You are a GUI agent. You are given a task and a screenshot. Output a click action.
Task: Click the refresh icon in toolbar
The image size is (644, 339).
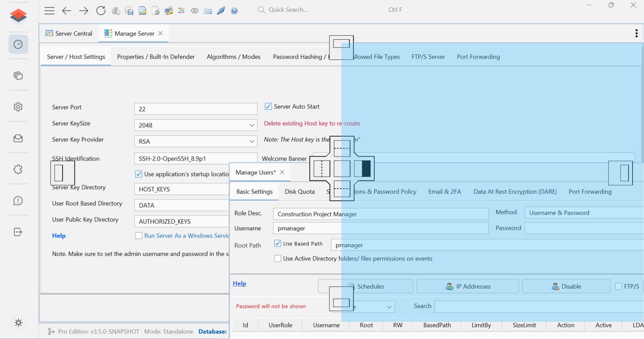[x=101, y=11]
